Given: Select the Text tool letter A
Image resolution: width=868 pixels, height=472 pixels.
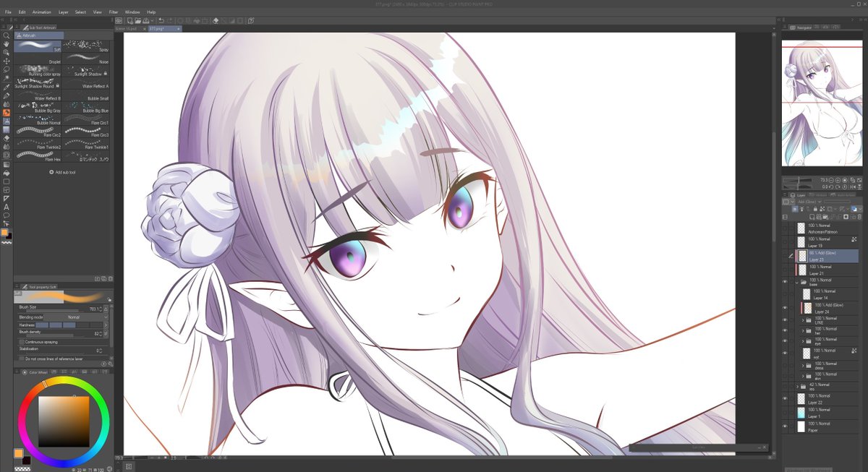Looking at the screenshot, I should 7,207.
